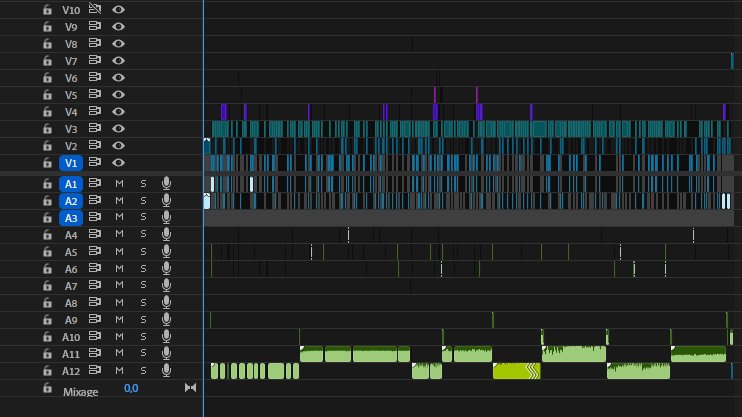Toggle sync lock on track A12

pos(95,370)
